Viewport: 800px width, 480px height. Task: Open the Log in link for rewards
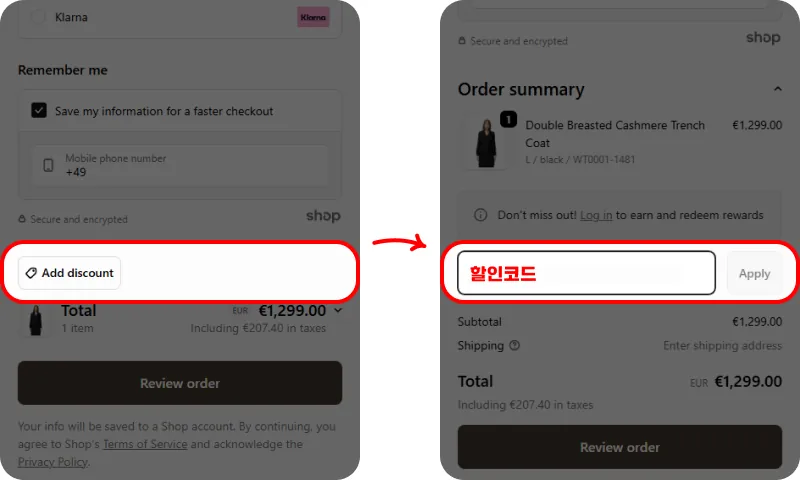click(596, 215)
